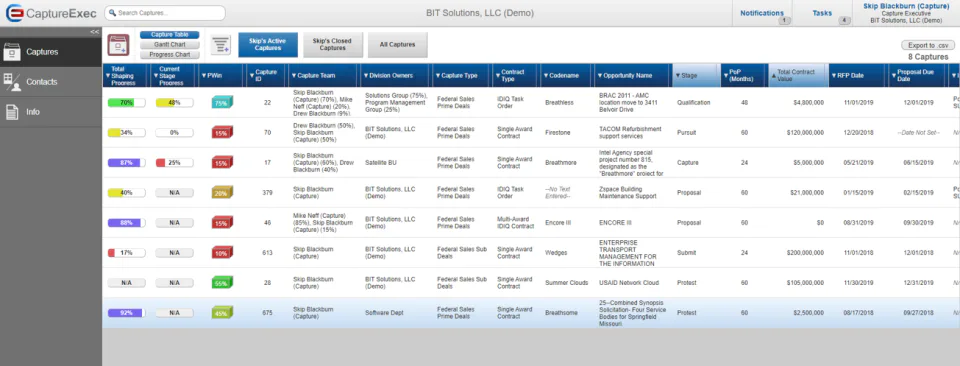Open the Codename column filter
The height and width of the screenshot is (366, 960).
tap(546, 76)
